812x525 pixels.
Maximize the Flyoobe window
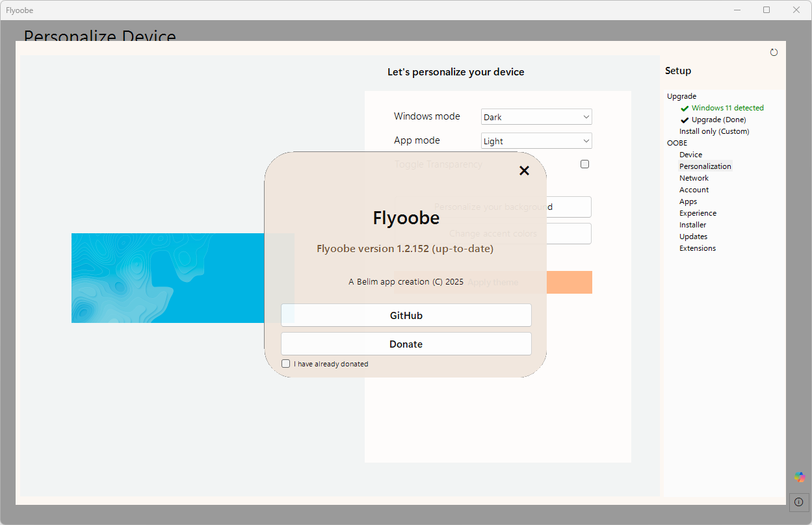(766, 10)
